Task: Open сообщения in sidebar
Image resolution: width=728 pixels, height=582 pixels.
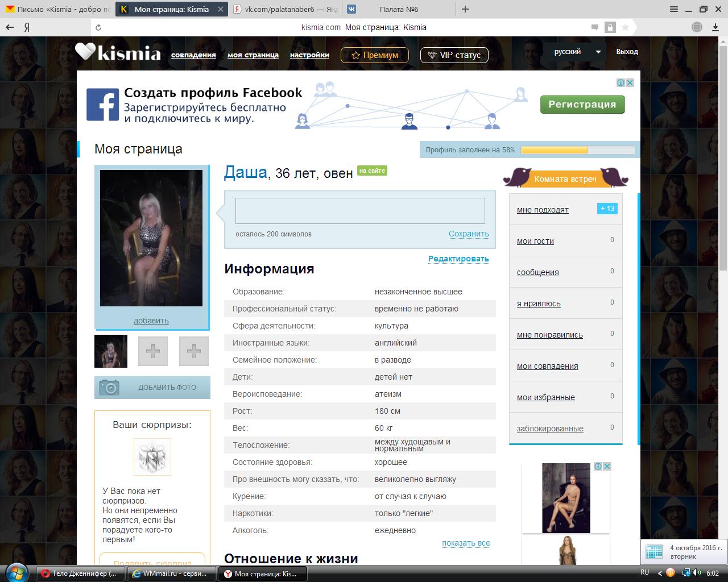Action: pyautogui.click(x=538, y=272)
